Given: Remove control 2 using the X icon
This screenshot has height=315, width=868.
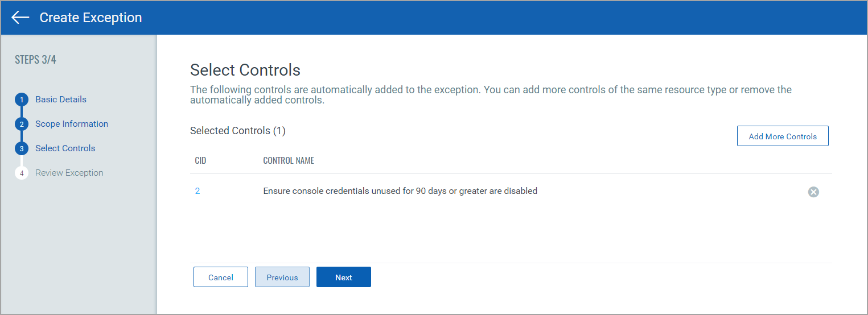Looking at the screenshot, I should pos(813,192).
